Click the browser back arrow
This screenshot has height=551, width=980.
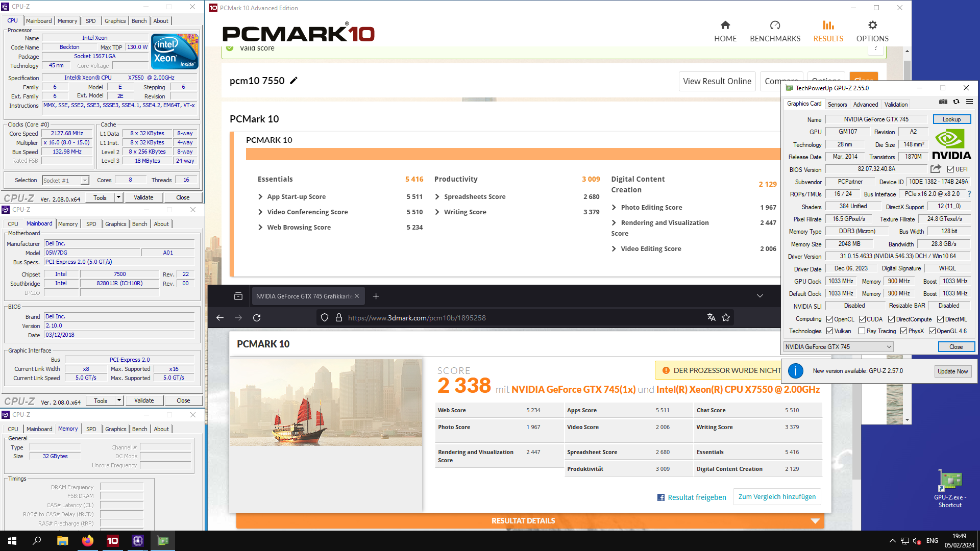point(220,317)
